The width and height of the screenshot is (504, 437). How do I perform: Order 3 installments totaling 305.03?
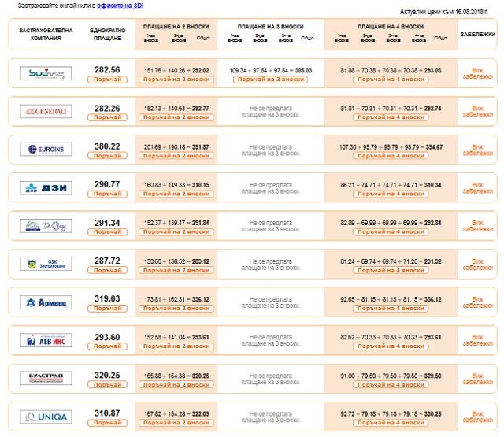click(x=270, y=80)
